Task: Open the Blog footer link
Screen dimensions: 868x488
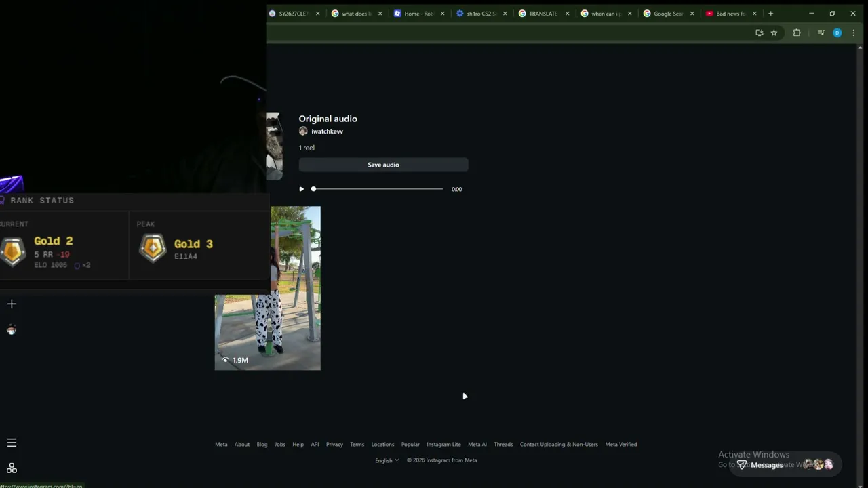Action: point(262,445)
